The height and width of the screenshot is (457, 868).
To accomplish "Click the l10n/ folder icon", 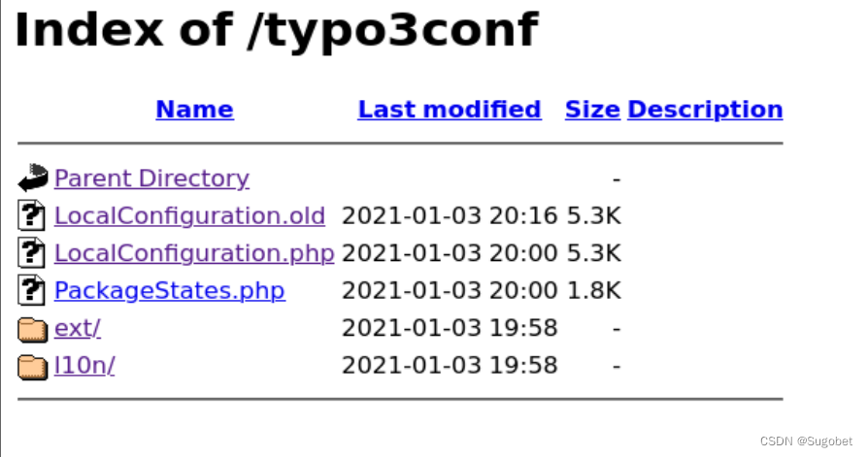I will click(x=33, y=367).
